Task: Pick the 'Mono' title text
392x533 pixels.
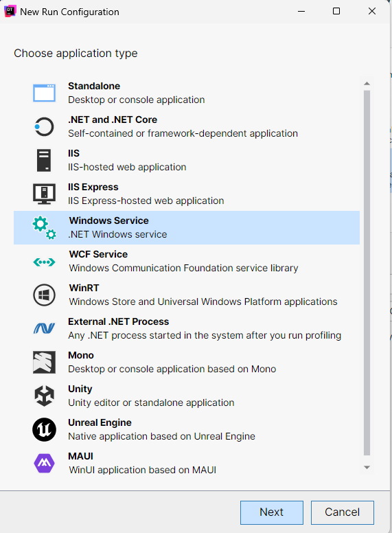Action: (81, 355)
